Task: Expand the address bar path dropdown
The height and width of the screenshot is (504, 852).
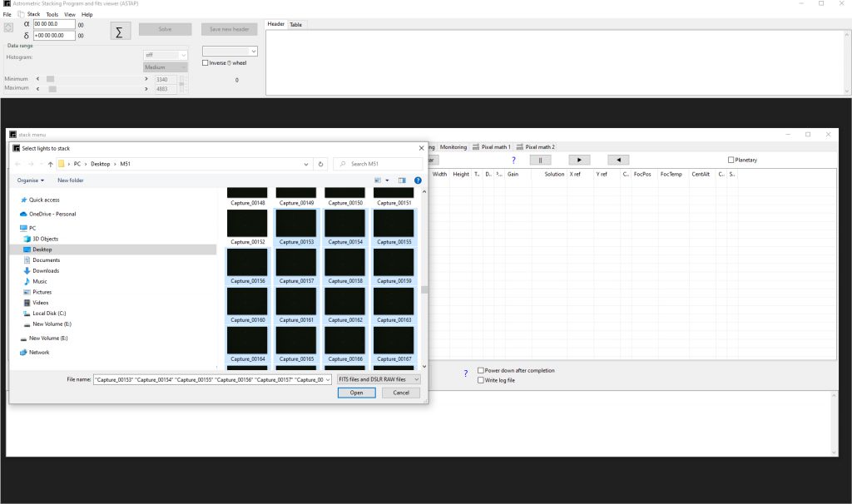Action: click(x=306, y=164)
